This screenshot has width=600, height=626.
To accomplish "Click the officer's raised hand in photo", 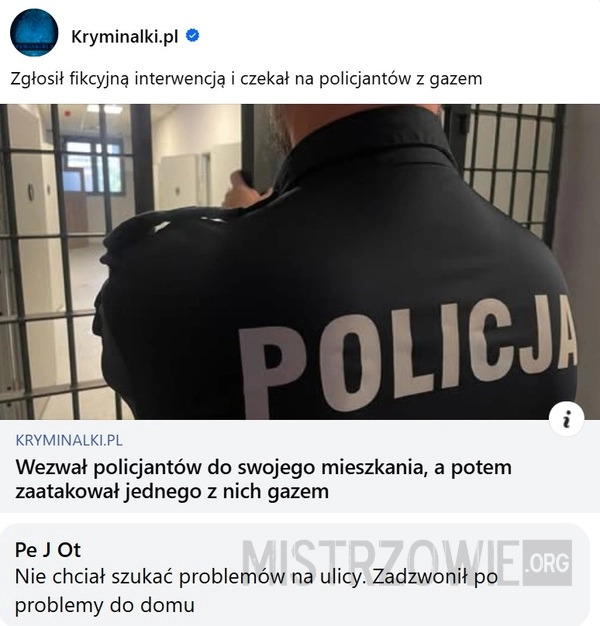I will pyautogui.click(x=244, y=189).
